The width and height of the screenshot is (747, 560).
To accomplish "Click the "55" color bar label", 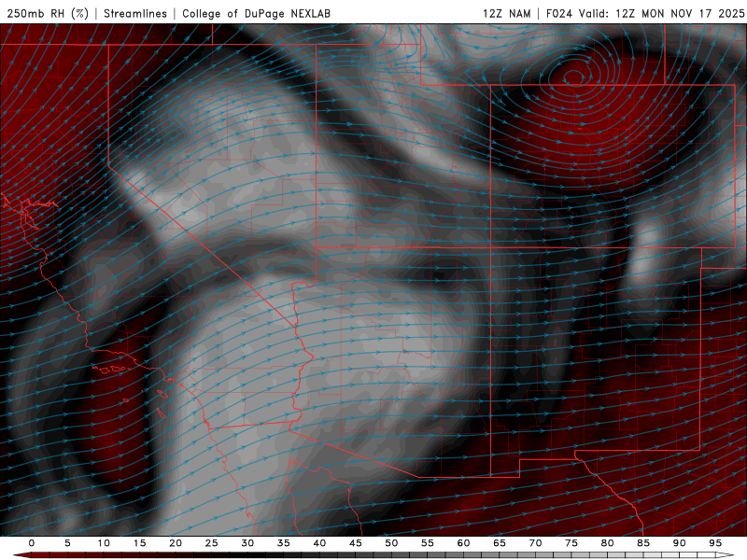I will (x=428, y=543).
